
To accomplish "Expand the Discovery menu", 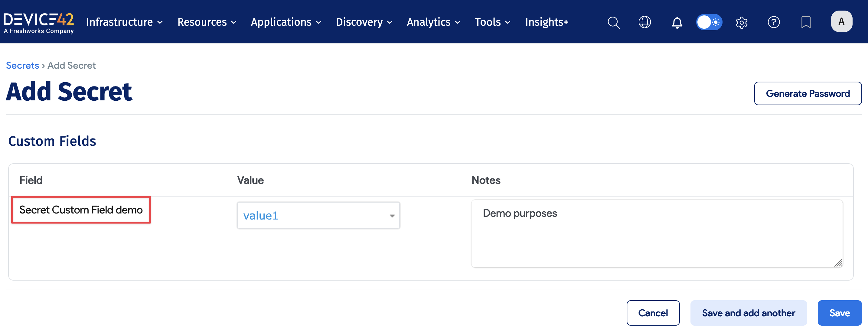I will tap(364, 22).
